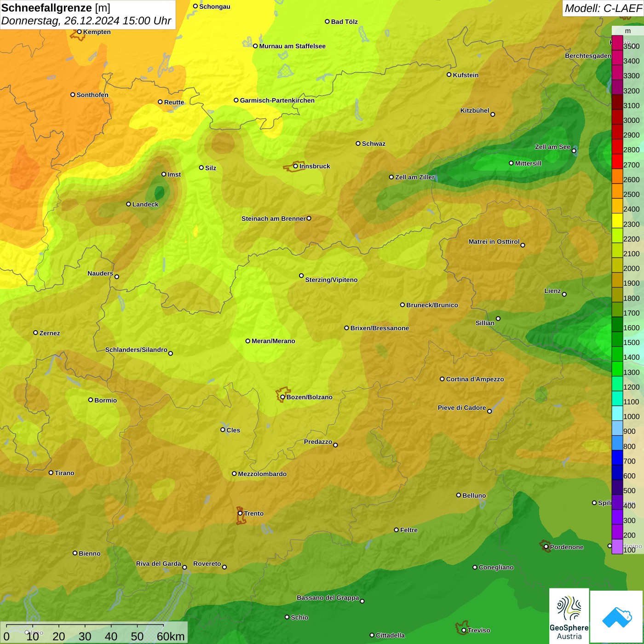Select the cyan 1000 m legend swatch

pyautogui.click(x=617, y=413)
